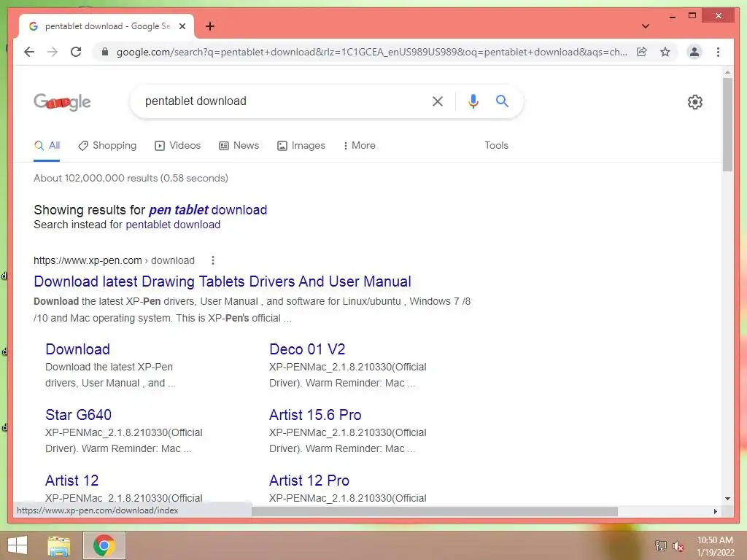
Task: Open a new tab with plus button
Action: click(210, 26)
